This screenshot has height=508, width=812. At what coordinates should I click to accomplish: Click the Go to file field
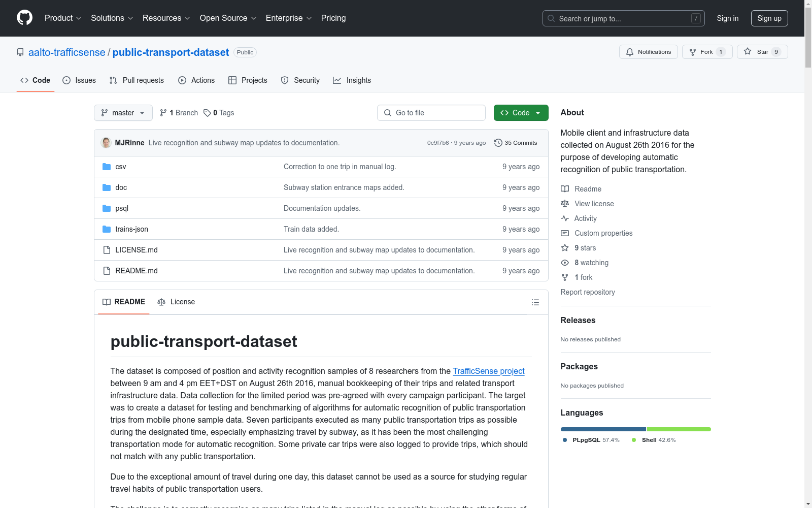[431, 112]
